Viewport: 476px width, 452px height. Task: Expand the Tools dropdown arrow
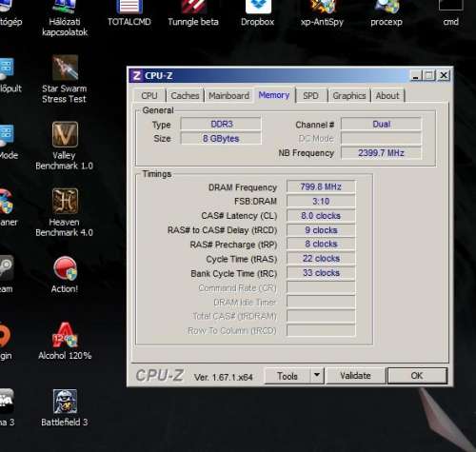317,376
